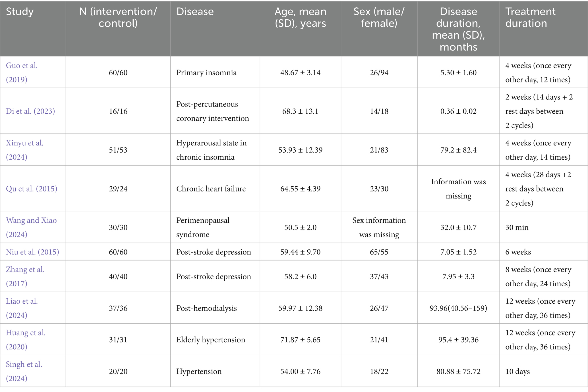This screenshot has width=588, height=392.
Task: Click the Treatment duration column header
Action: click(530, 17)
